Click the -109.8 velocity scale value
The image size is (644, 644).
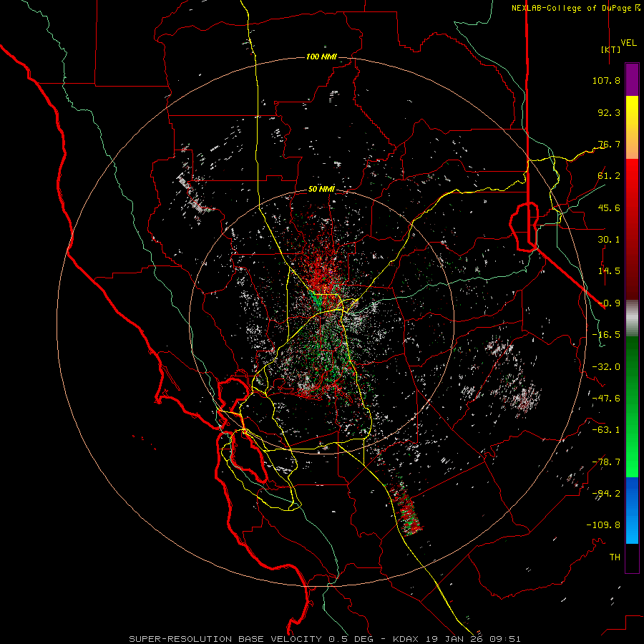tap(603, 525)
